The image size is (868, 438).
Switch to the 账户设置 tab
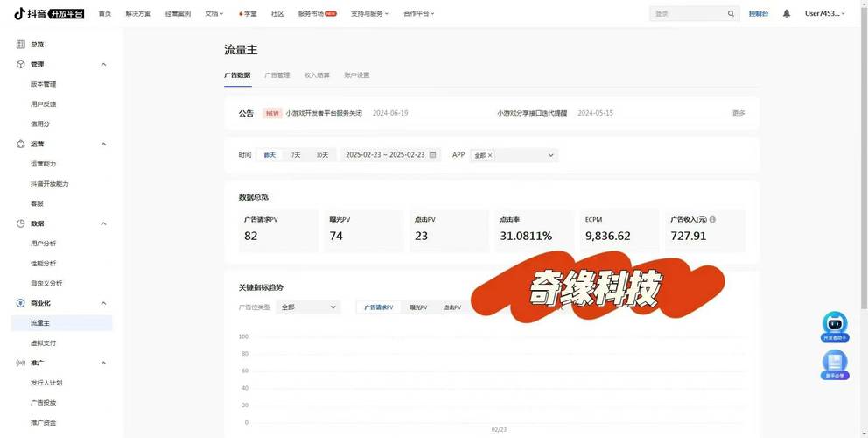pos(356,74)
